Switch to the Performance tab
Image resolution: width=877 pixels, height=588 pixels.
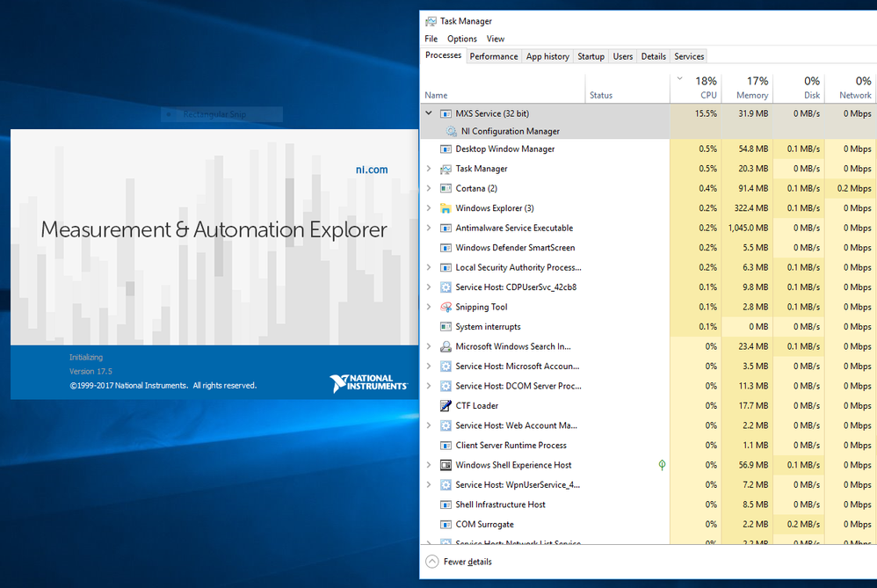click(494, 56)
